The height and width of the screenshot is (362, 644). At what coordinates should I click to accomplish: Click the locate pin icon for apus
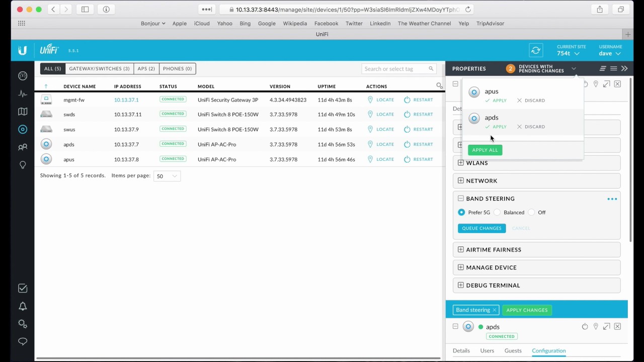370,159
